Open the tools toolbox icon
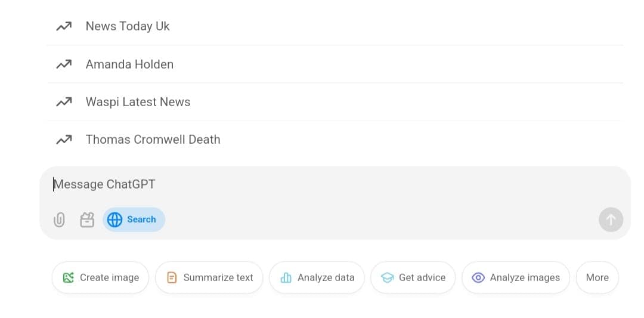The image size is (644, 318). coord(87,220)
